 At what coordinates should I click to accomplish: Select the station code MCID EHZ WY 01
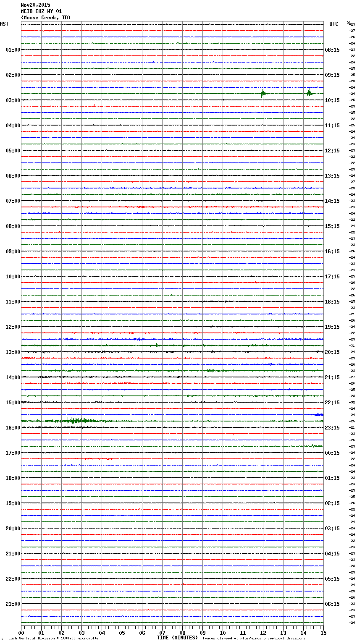[x=41, y=11]
